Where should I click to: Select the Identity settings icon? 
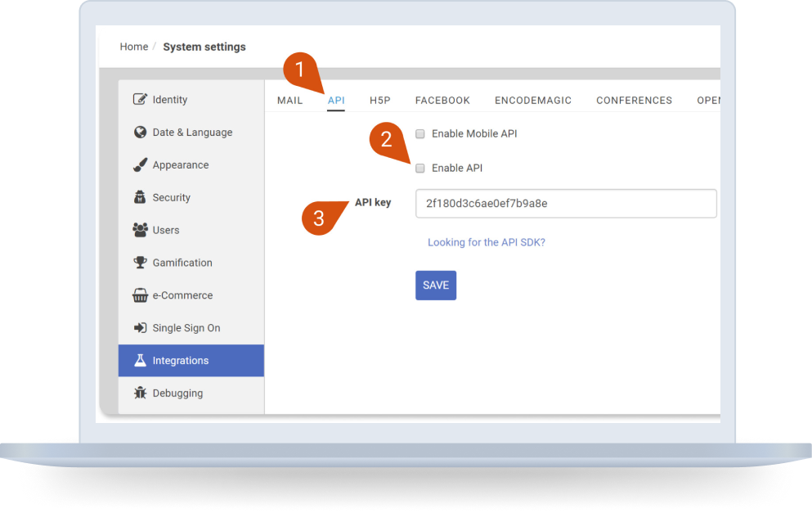click(141, 99)
